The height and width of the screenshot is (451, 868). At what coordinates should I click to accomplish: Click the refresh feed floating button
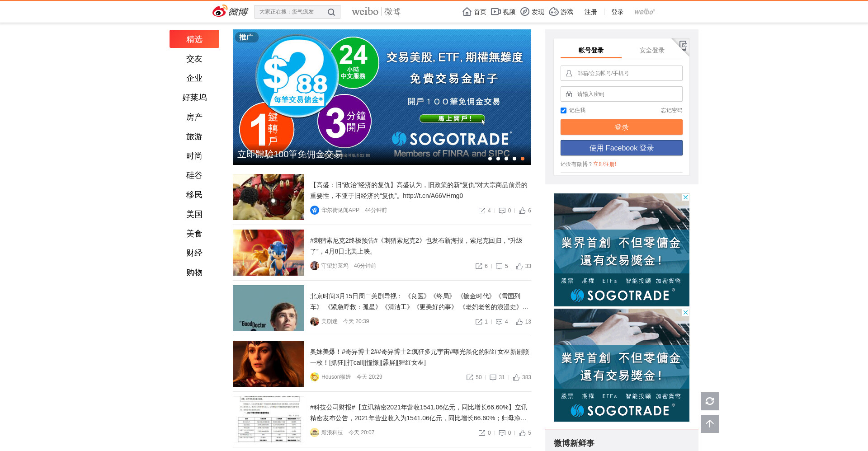coord(710,401)
